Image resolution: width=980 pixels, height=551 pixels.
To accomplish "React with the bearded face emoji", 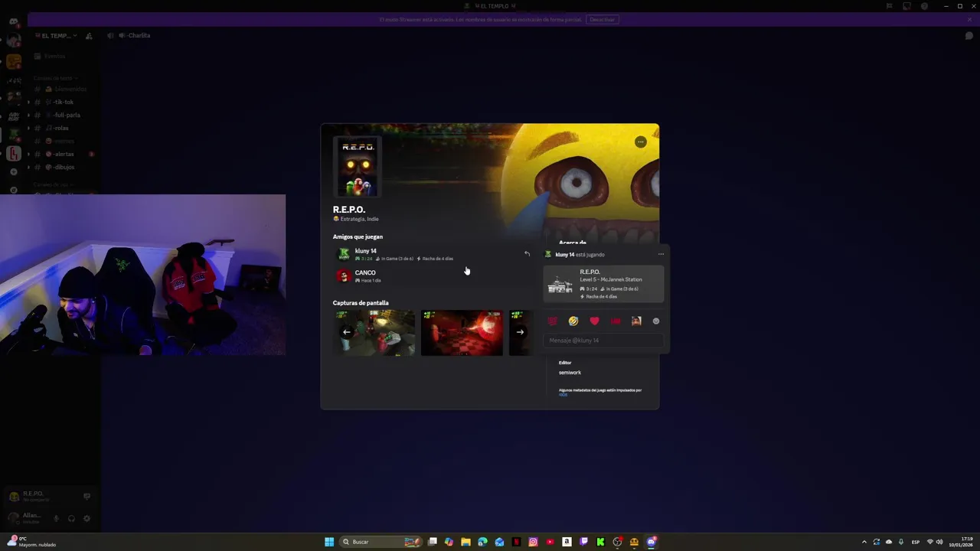I will pos(636,321).
